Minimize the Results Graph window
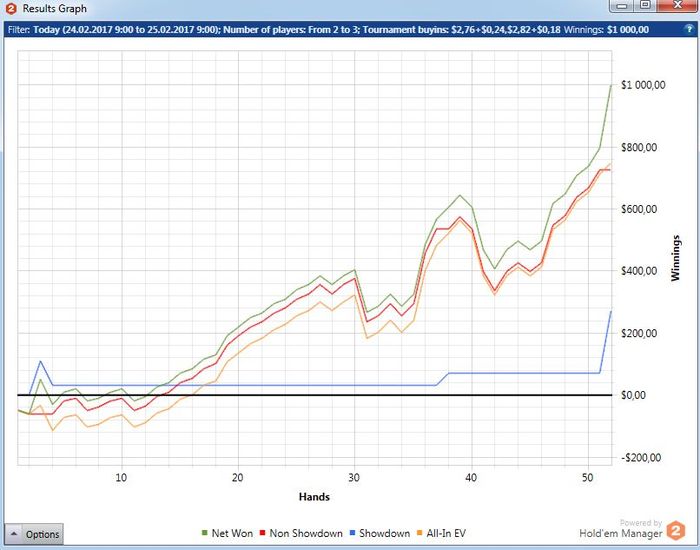The width and height of the screenshot is (700, 550). coord(622,6)
